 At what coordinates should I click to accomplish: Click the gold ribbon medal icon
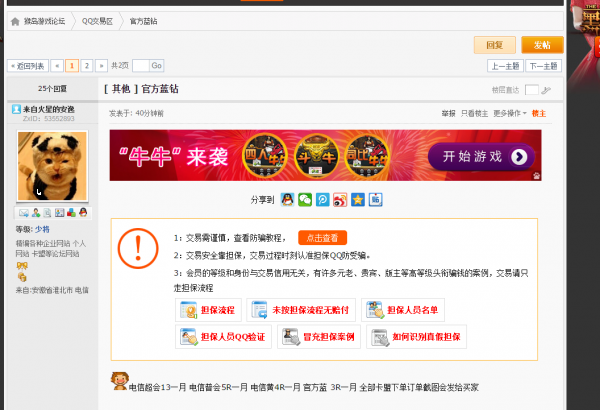click(x=22, y=266)
